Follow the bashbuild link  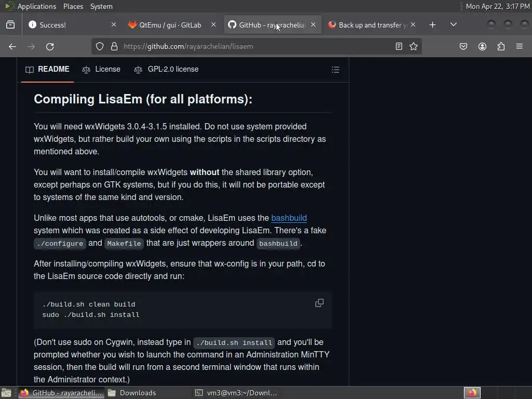(x=289, y=218)
